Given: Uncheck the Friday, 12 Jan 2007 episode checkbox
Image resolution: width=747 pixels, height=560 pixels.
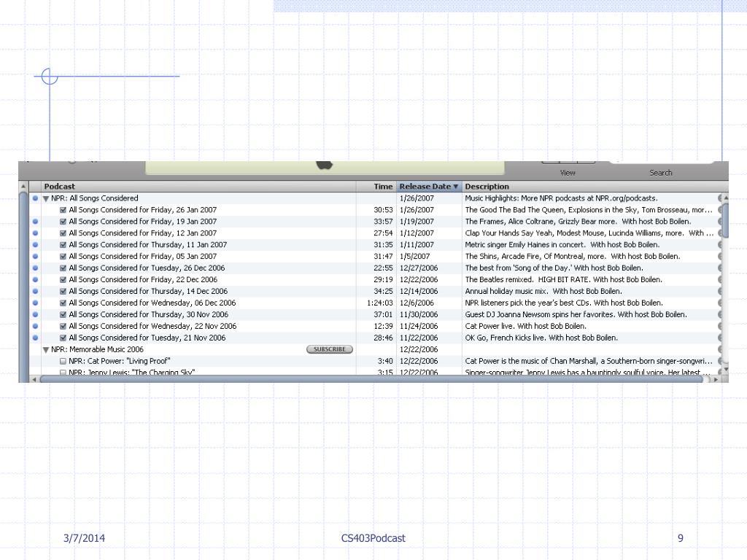Looking at the screenshot, I should click(63, 233).
